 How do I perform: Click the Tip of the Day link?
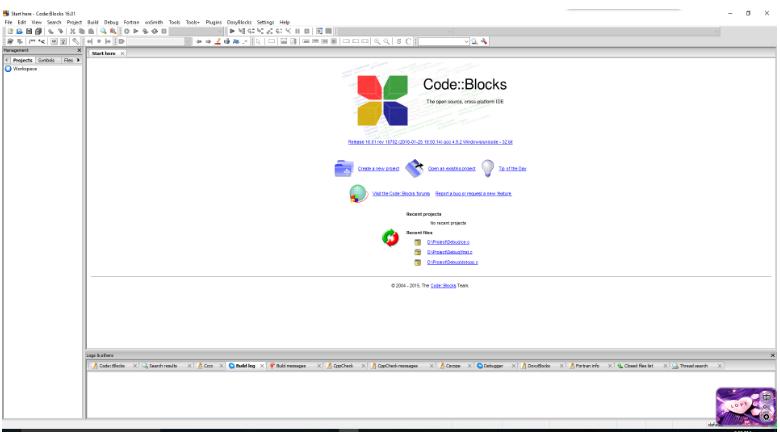click(512, 169)
